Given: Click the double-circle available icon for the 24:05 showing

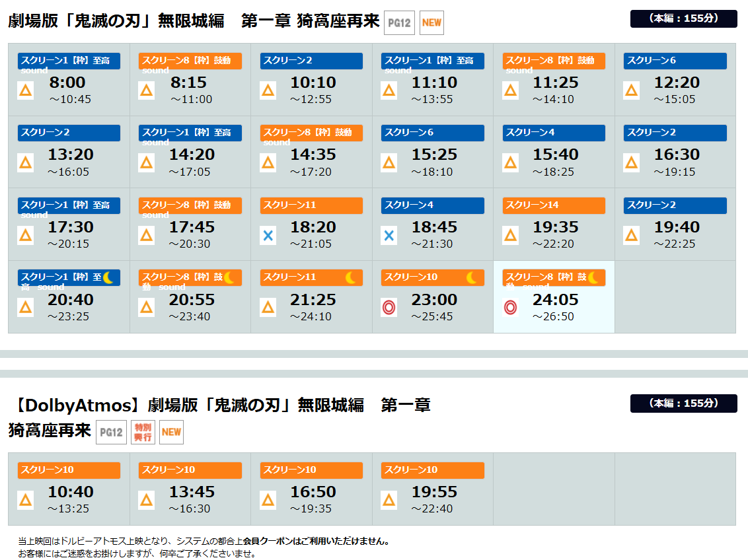Looking at the screenshot, I should pos(510,307).
